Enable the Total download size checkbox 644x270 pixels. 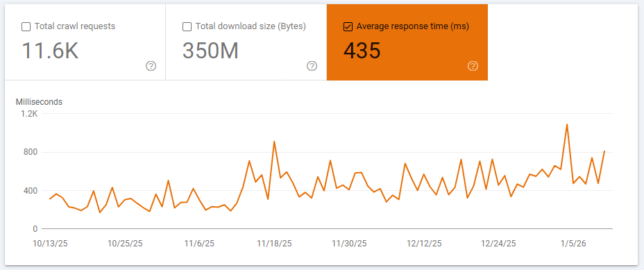point(187,26)
